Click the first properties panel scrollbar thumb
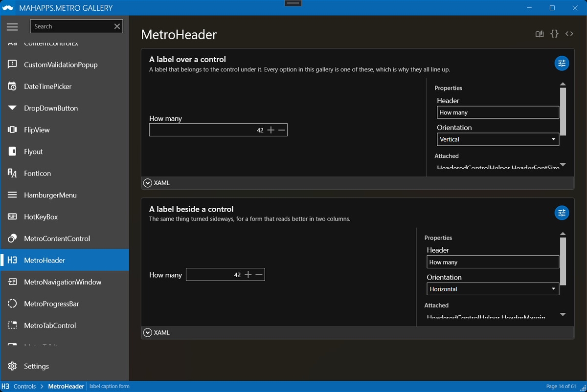The image size is (587, 392). [563, 111]
